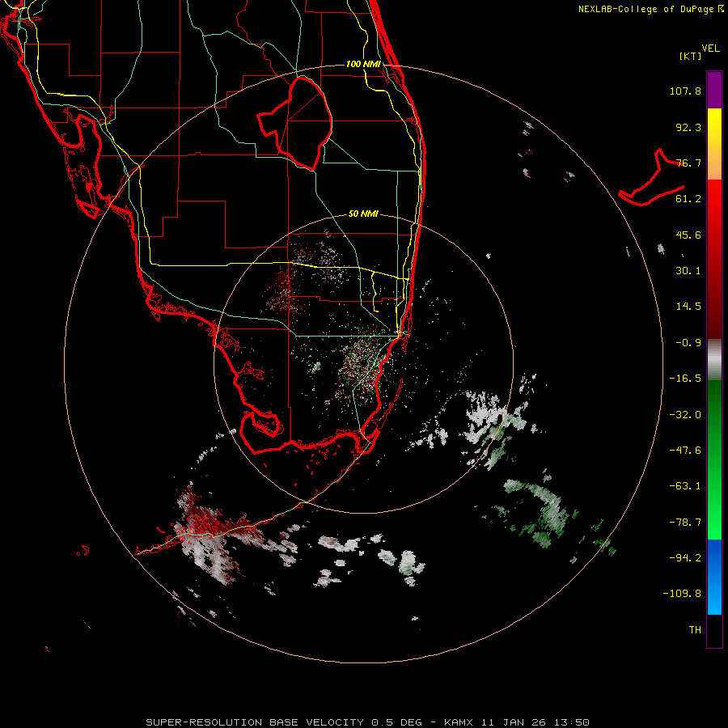Click the [KT] units label

point(691,56)
